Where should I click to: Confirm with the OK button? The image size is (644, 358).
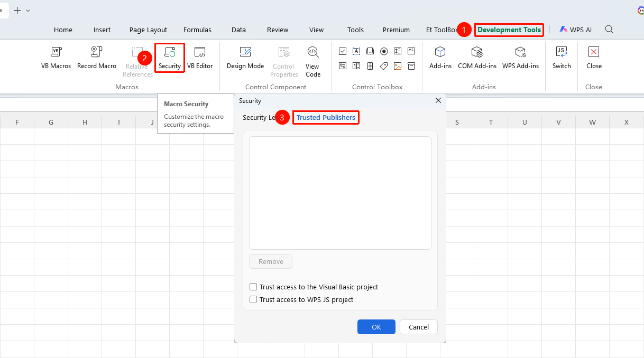[x=376, y=327]
